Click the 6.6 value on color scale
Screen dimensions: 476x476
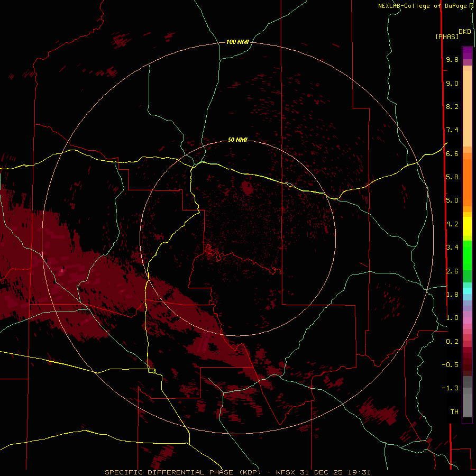(452, 153)
